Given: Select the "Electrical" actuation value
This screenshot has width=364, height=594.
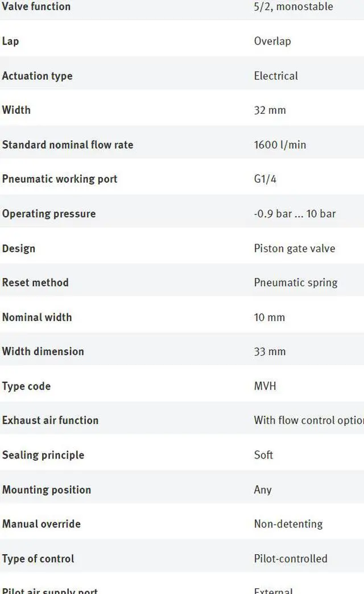Looking at the screenshot, I should (x=276, y=76).
